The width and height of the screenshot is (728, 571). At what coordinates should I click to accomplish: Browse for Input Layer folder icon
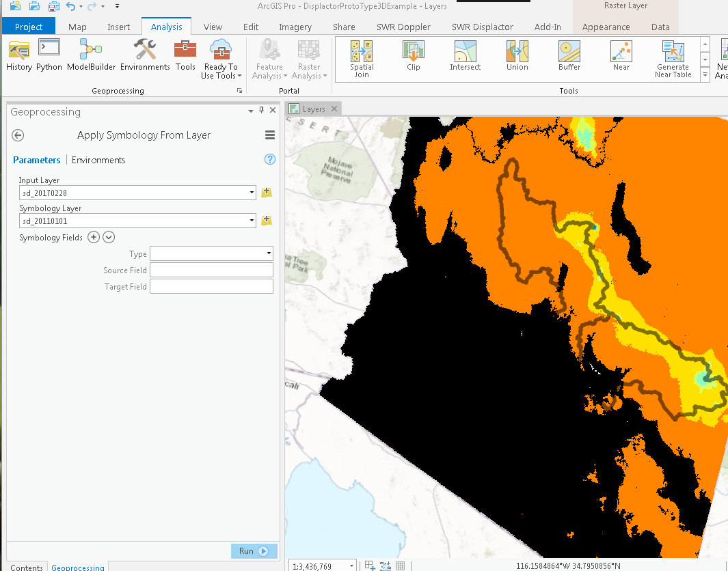(x=267, y=192)
